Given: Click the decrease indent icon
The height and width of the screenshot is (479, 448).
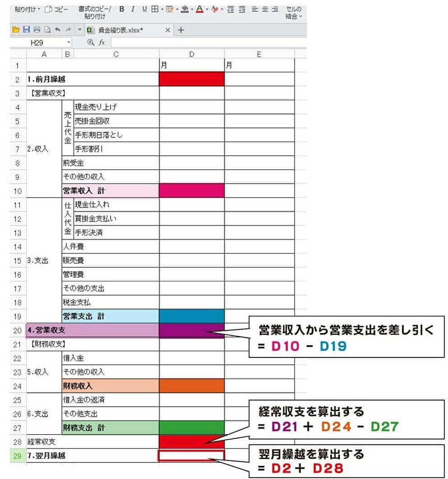Looking at the screenshot, I should pos(231,9).
